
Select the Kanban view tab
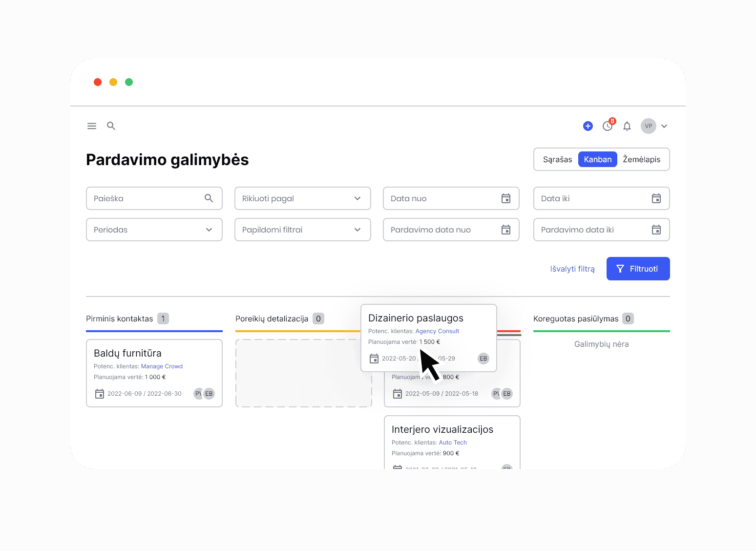597,159
